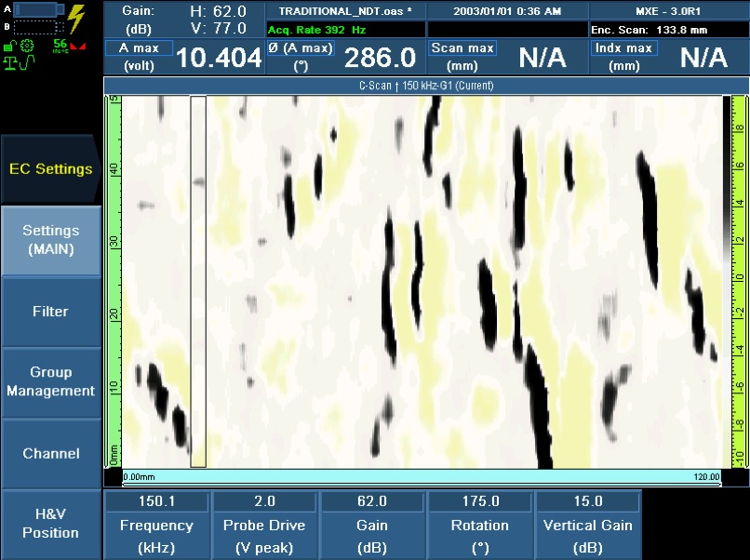Viewport: 750px width, 560px height.
Task: Click the battery A status icon
Action: coord(36,10)
